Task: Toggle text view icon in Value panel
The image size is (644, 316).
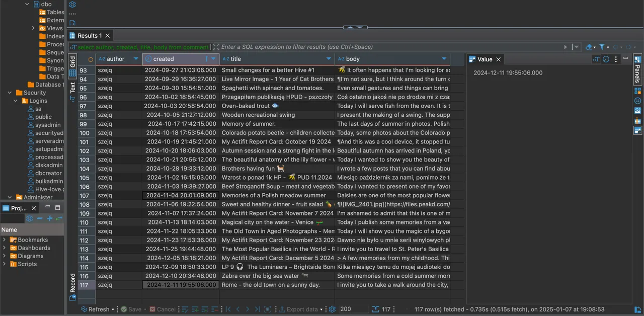Action: 596,59
